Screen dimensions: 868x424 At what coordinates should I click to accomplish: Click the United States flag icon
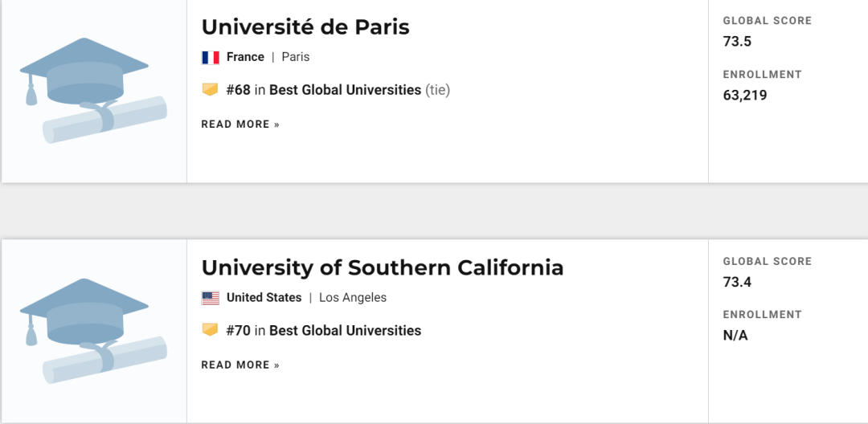click(211, 298)
